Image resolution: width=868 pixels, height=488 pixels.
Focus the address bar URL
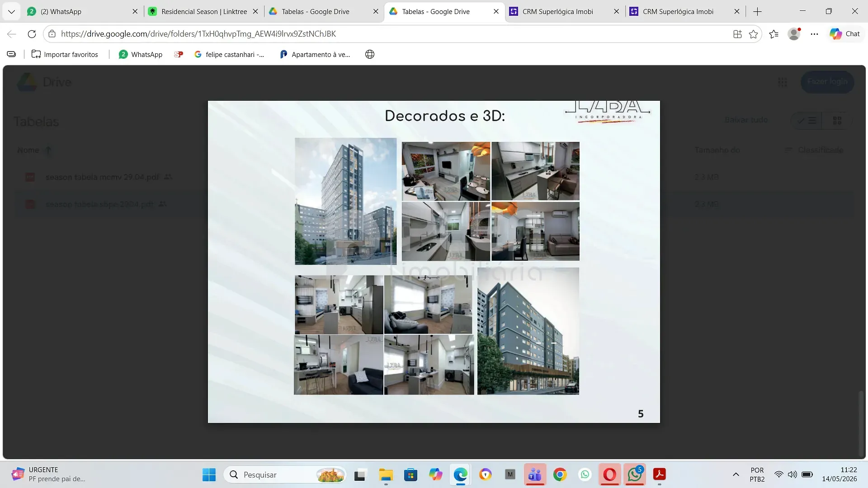198,34
